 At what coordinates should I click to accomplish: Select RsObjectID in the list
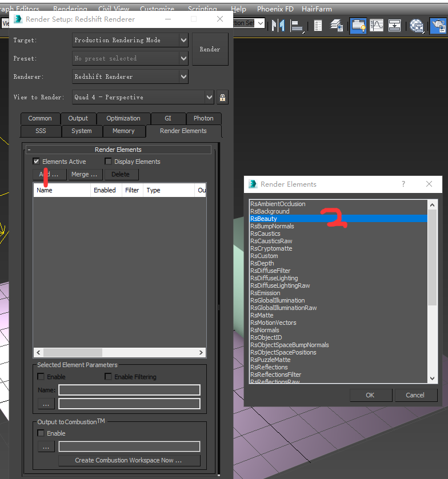(x=338, y=337)
